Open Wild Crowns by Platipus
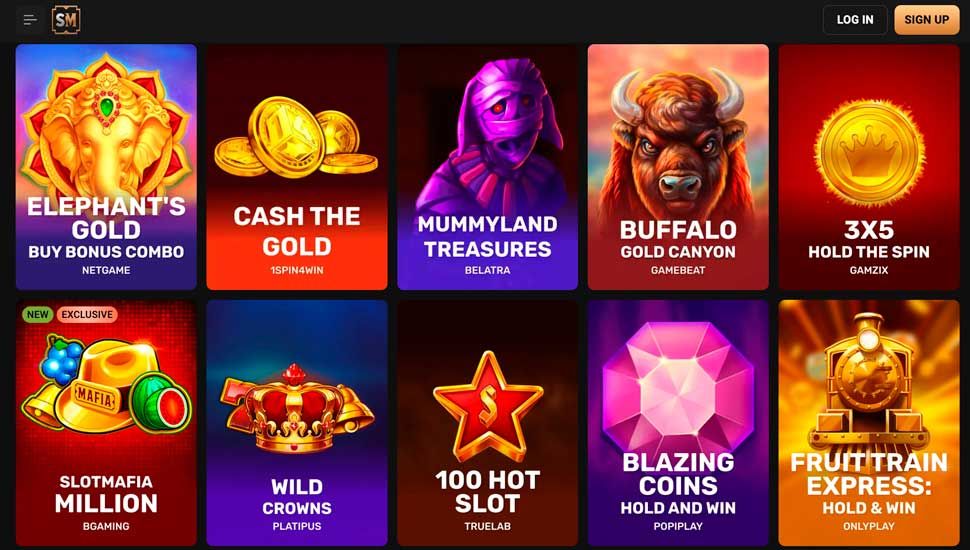The width and height of the screenshot is (970, 550). [x=297, y=423]
